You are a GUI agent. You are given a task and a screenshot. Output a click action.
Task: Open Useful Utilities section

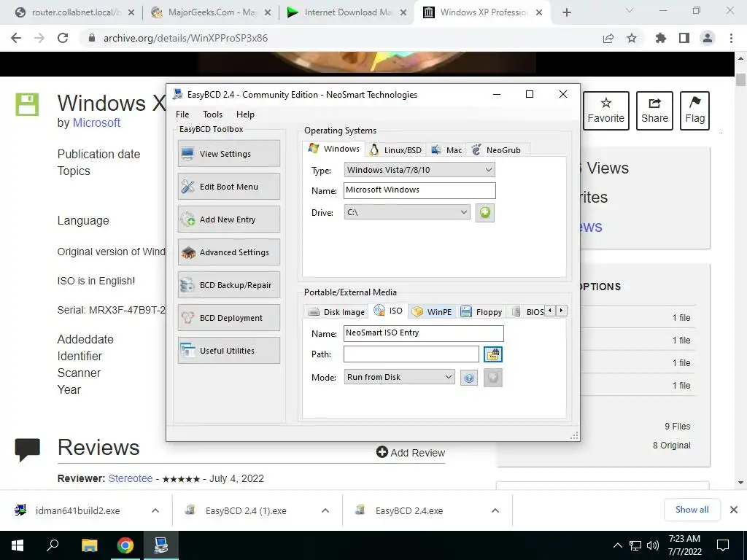click(228, 351)
